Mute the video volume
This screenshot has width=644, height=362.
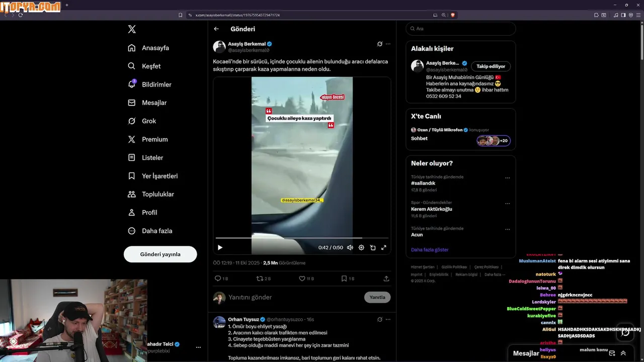(350, 247)
